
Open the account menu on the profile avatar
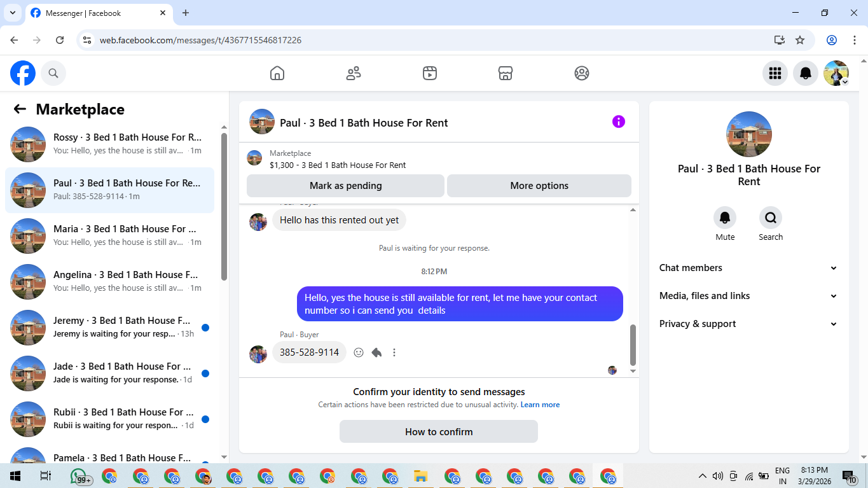point(836,73)
